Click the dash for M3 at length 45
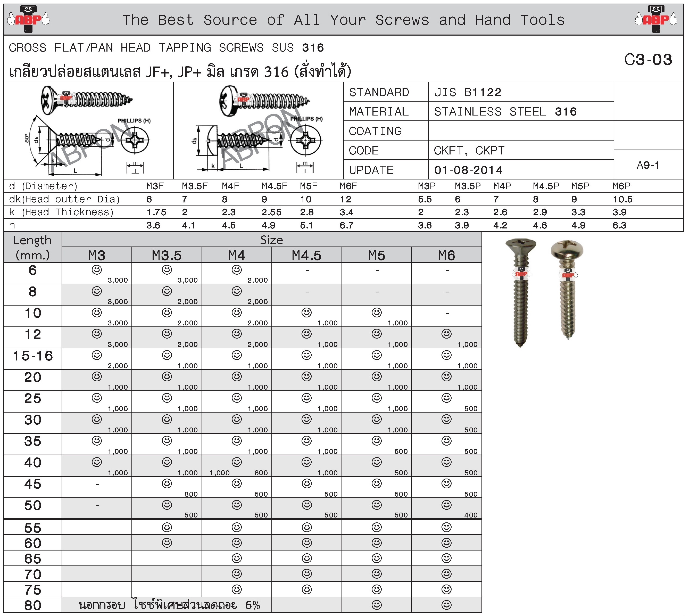 [x=97, y=485]
